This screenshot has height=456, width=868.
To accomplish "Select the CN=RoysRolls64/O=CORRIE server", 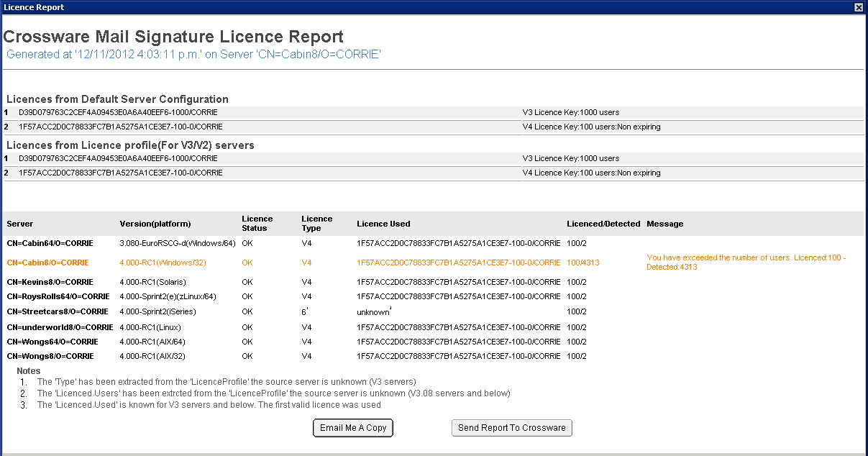I will coord(58,297).
